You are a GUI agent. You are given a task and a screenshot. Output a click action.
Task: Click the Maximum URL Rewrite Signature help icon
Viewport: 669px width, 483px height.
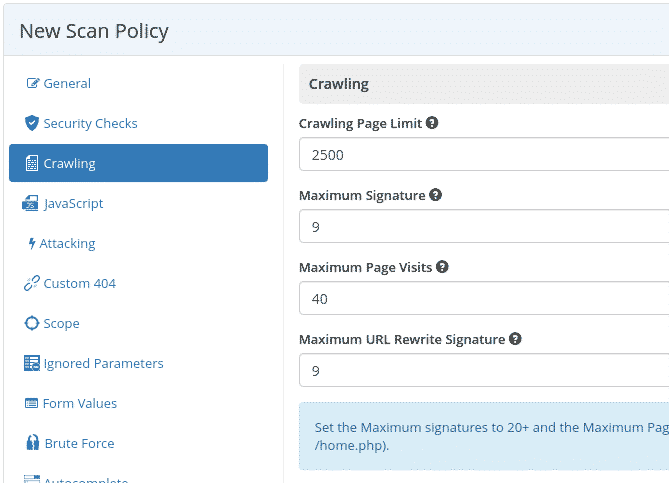[515, 339]
